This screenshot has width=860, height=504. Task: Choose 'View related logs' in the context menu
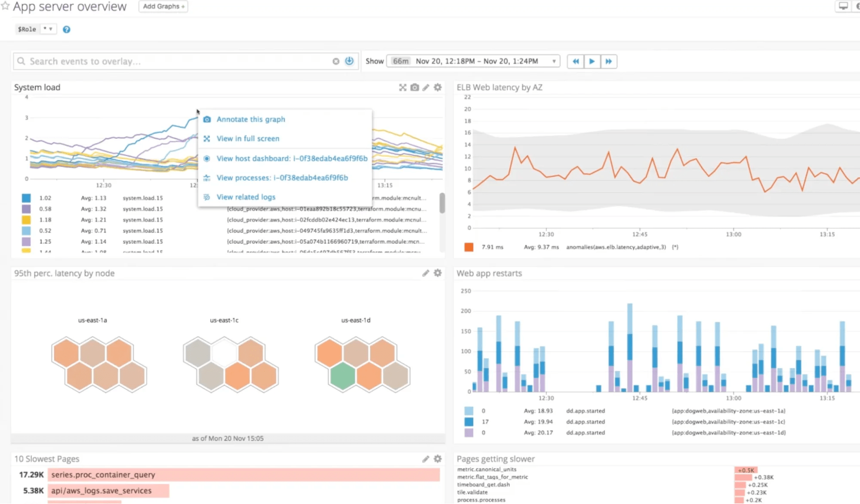(245, 197)
